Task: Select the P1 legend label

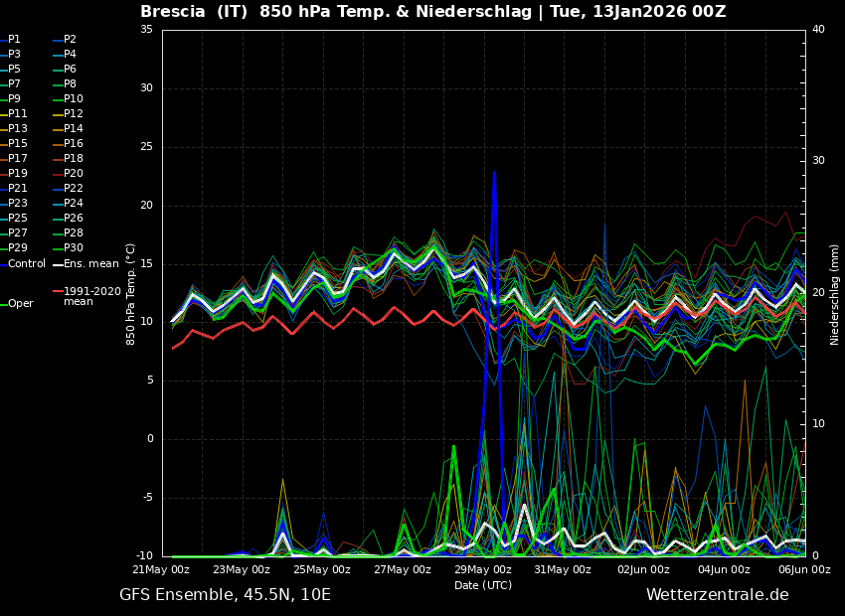Action: click(x=14, y=40)
